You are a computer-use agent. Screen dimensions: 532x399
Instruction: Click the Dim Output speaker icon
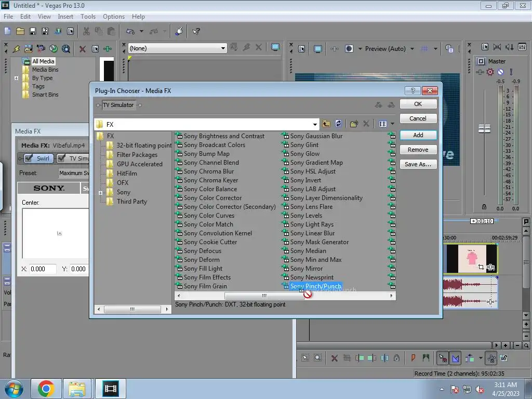tap(509, 47)
